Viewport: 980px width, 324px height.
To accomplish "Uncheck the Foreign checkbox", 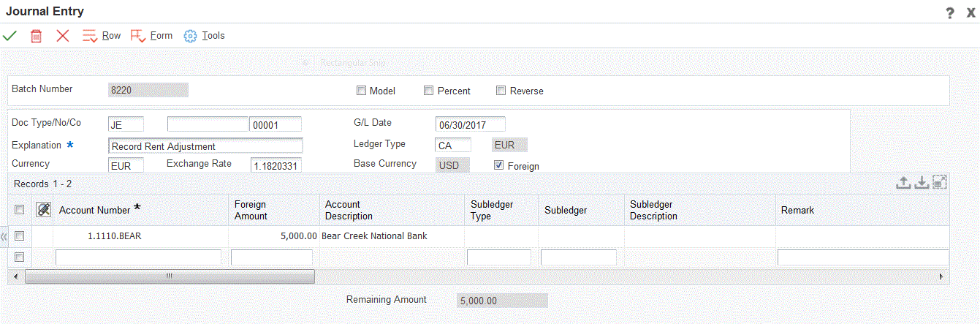I will coord(499,166).
